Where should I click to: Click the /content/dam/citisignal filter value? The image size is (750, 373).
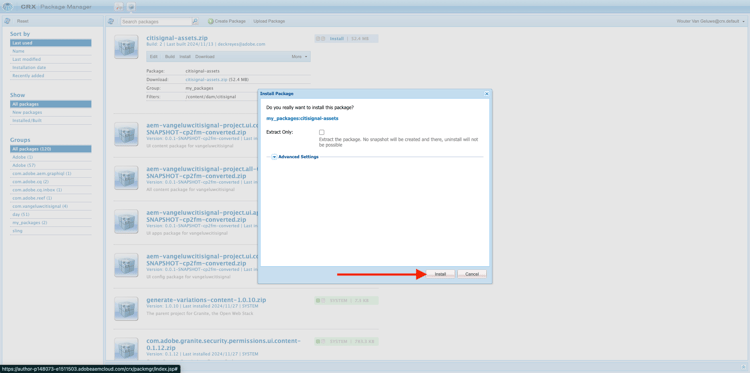210,97
